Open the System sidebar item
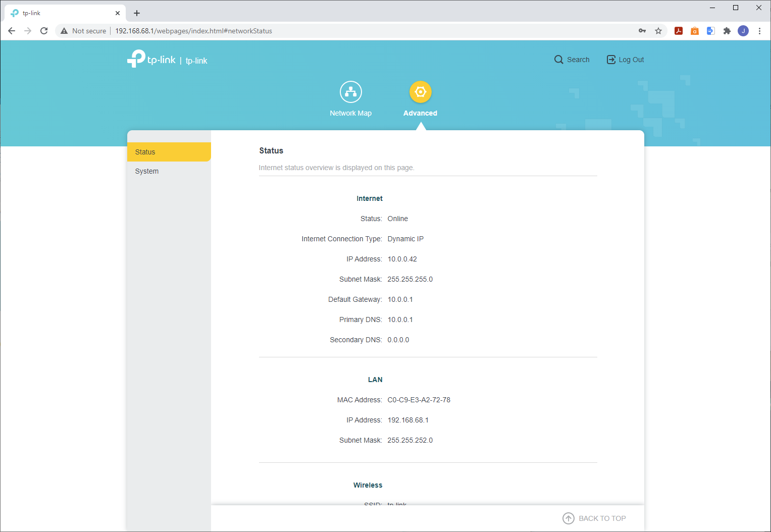This screenshot has width=771, height=532. point(169,171)
